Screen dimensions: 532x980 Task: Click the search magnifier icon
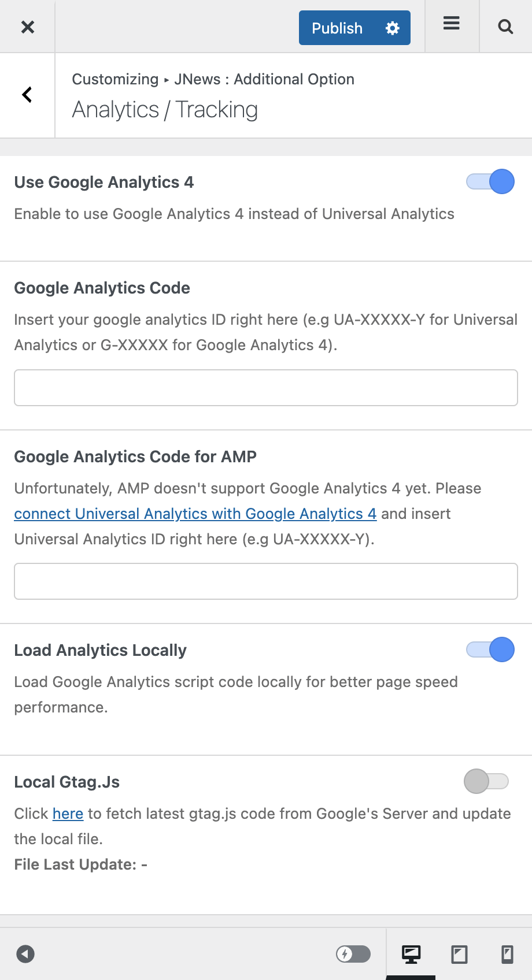[505, 27]
